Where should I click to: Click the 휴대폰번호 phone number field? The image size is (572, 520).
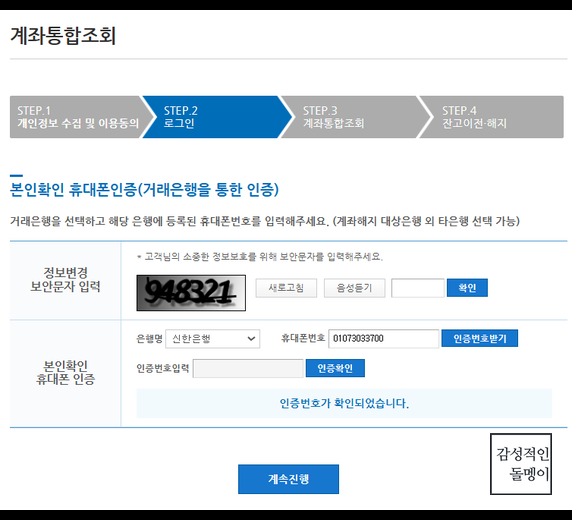pyautogui.click(x=383, y=339)
